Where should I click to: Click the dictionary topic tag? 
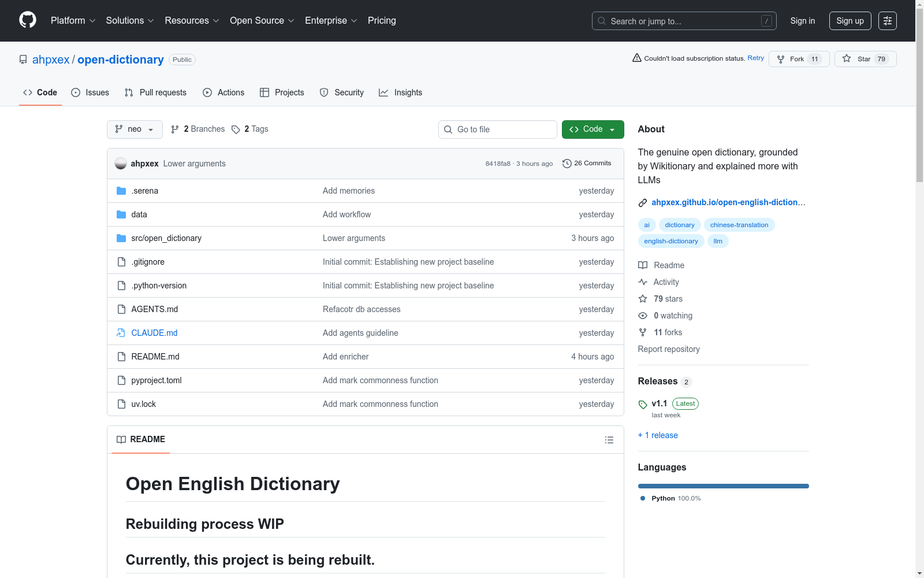[x=680, y=225]
